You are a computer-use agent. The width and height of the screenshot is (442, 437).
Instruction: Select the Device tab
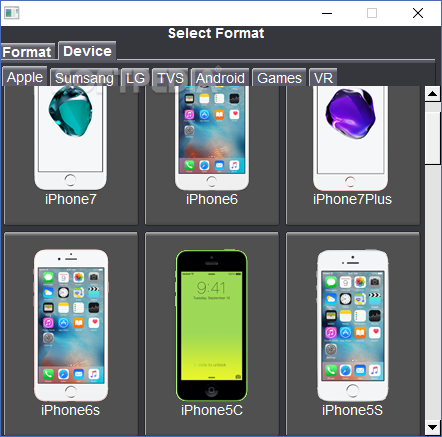tap(87, 51)
